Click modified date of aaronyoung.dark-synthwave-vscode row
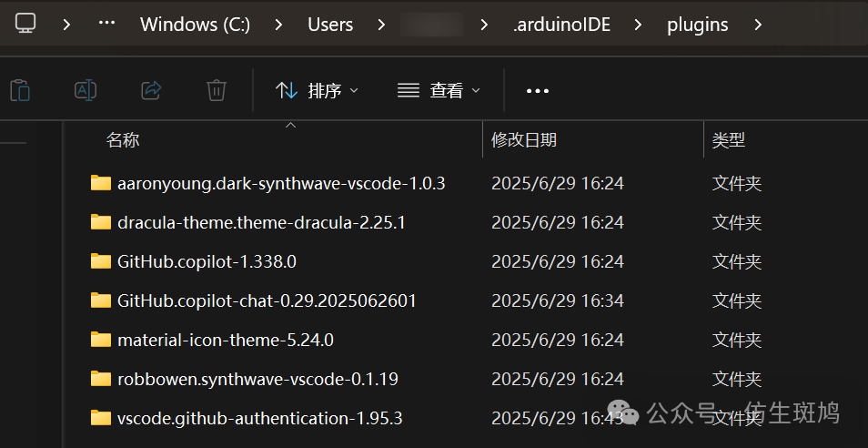 (x=558, y=183)
